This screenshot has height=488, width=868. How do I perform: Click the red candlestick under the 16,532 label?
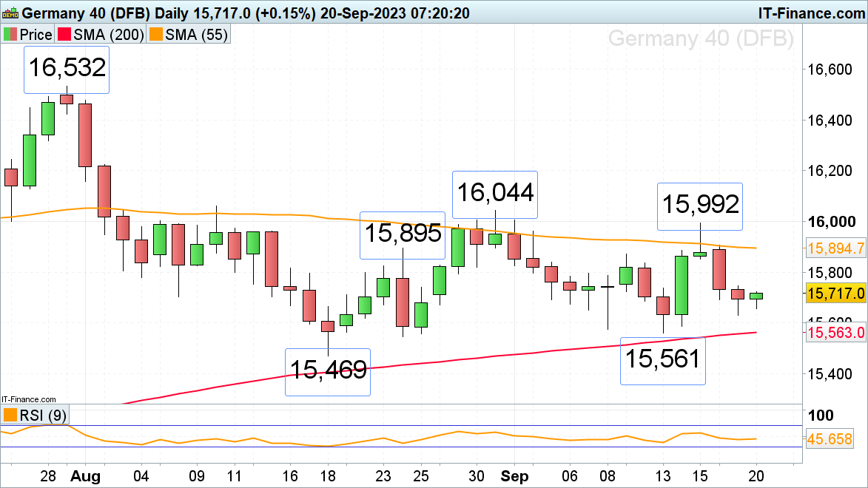[67, 99]
